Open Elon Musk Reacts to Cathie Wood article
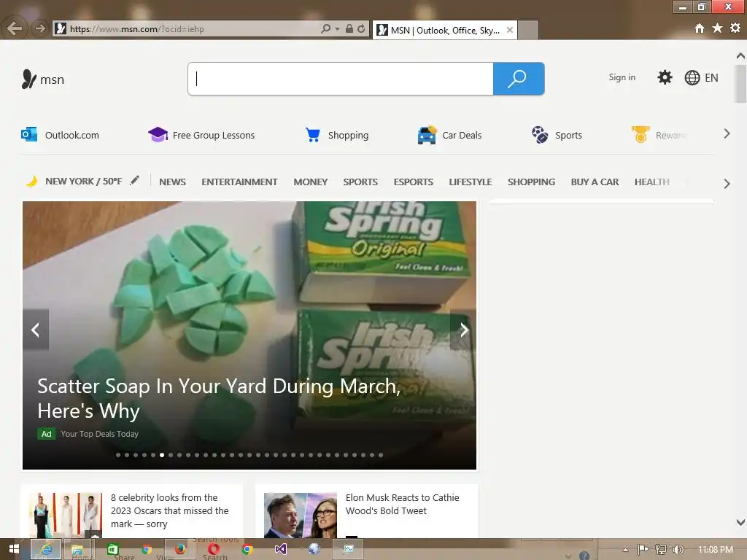Viewport: 747px width, 560px height. point(402,504)
